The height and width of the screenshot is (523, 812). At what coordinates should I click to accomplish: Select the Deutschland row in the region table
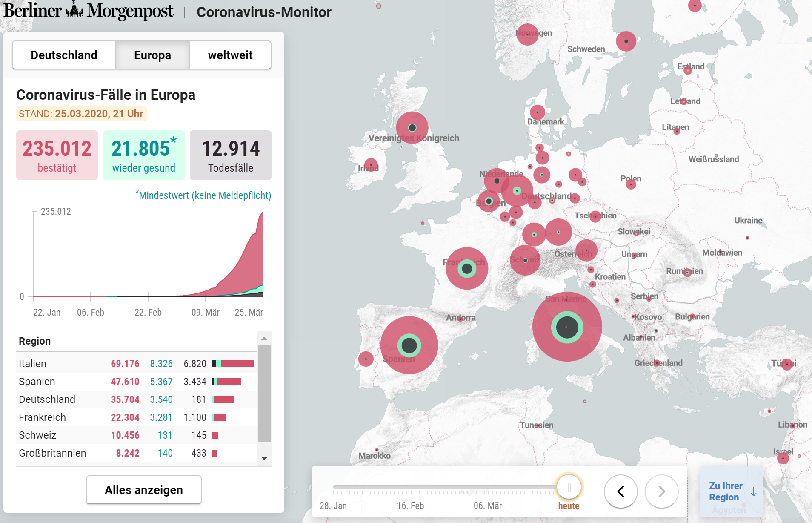[x=136, y=399]
